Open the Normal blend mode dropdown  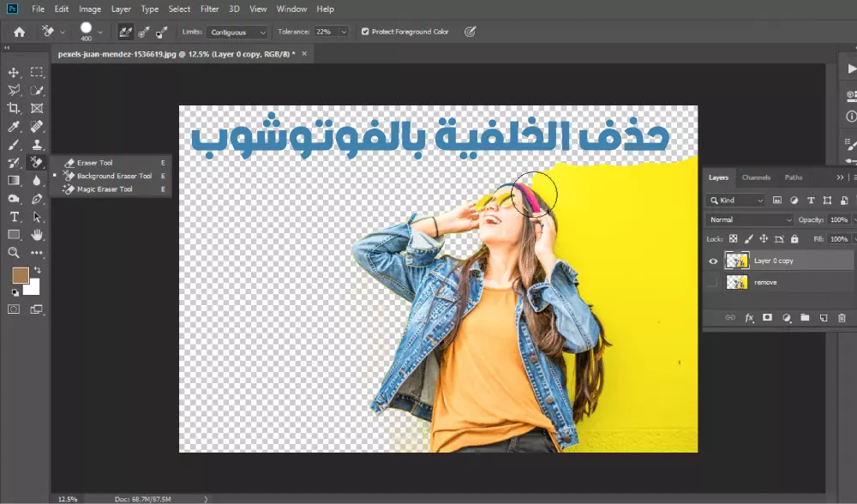pos(749,219)
